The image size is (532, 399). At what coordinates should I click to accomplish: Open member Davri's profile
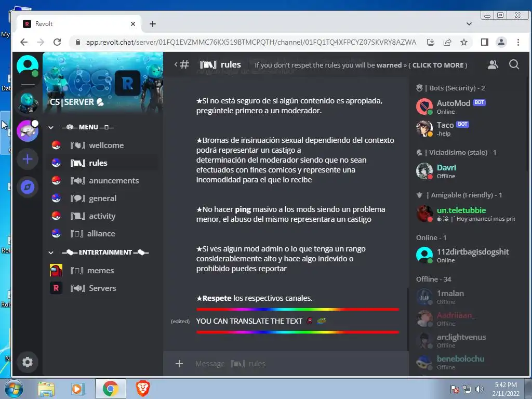coord(465,171)
